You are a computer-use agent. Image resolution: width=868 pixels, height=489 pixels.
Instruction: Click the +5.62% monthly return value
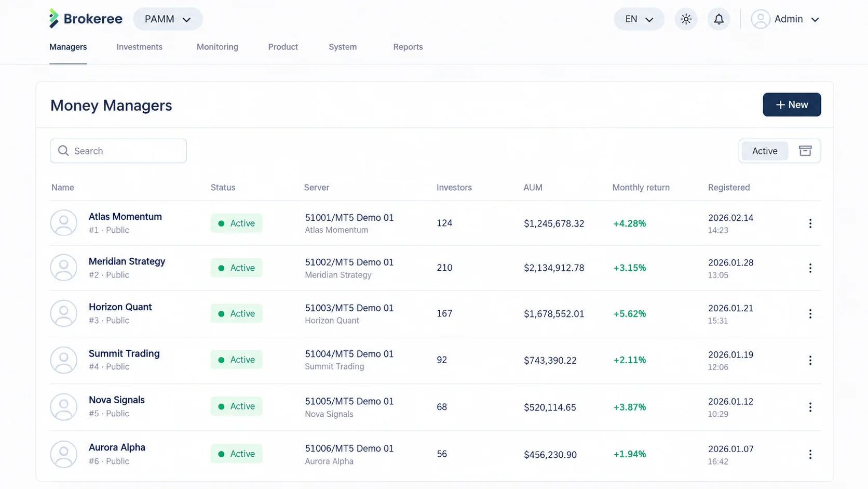[630, 314]
